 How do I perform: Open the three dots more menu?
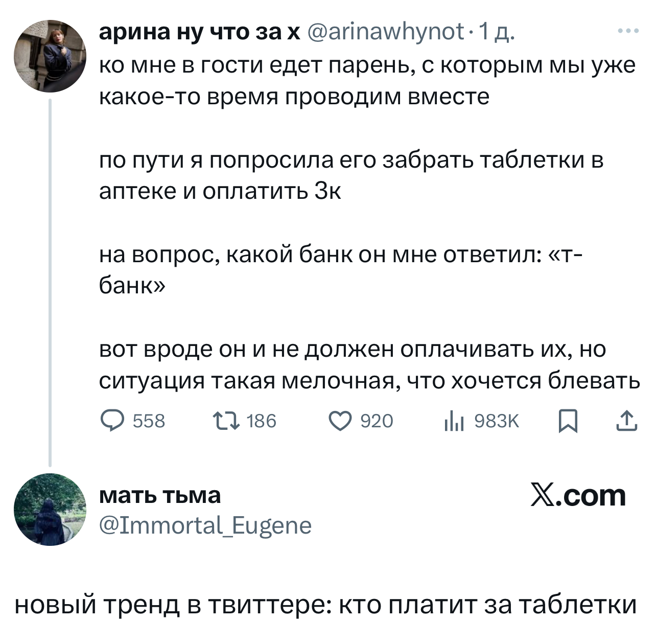coord(628,32)
